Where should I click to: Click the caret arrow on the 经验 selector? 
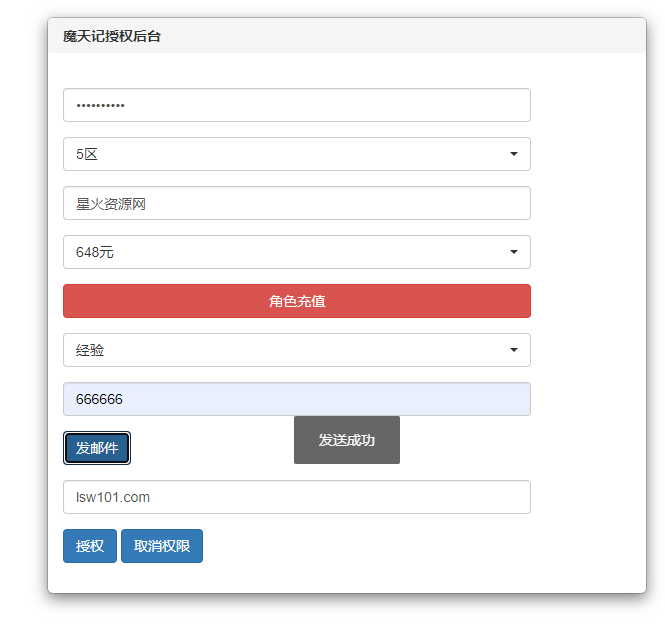point(513,350)
